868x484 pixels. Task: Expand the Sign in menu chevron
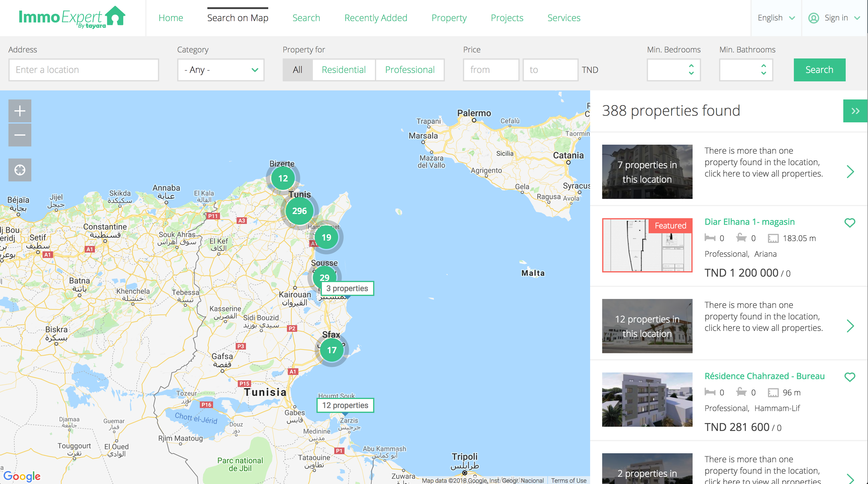[858, 18]
